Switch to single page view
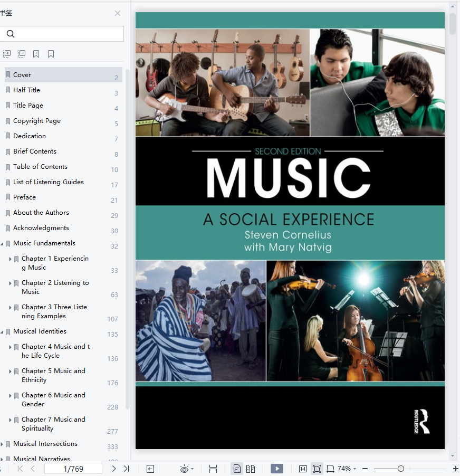This screenshot has height=476, width=460. pyautogui.click(x=237, y=469)
